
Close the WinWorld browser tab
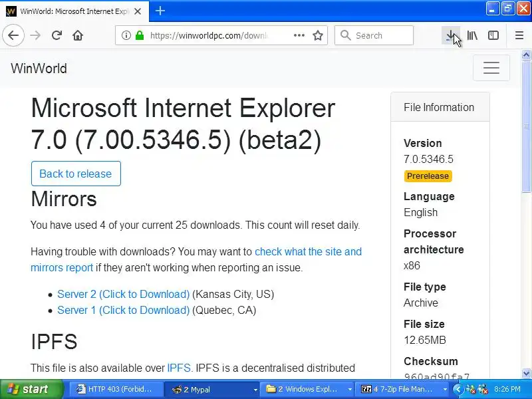coord(138,11)
